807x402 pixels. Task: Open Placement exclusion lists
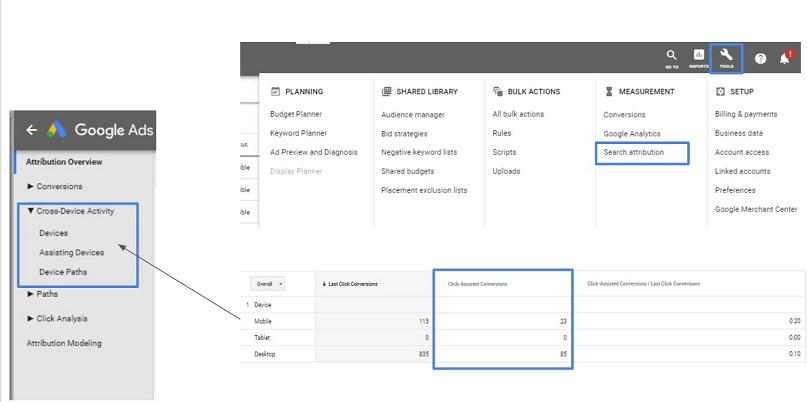click(424, 190)
